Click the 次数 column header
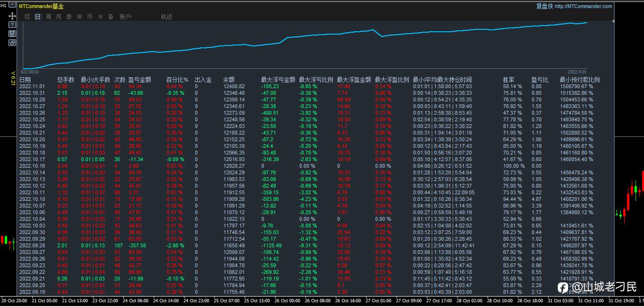The height and width of the screenshot is (307, 644). 120,80
